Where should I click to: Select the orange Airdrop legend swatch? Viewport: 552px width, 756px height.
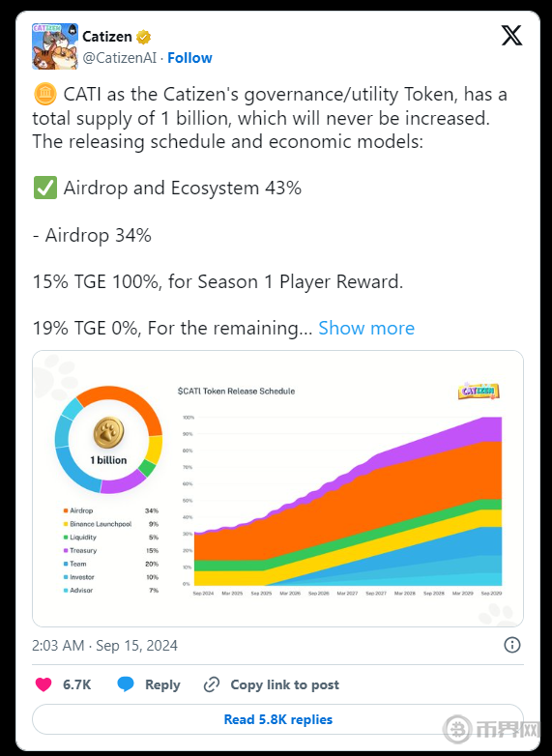pyautogui.click(x=66, y=510)
